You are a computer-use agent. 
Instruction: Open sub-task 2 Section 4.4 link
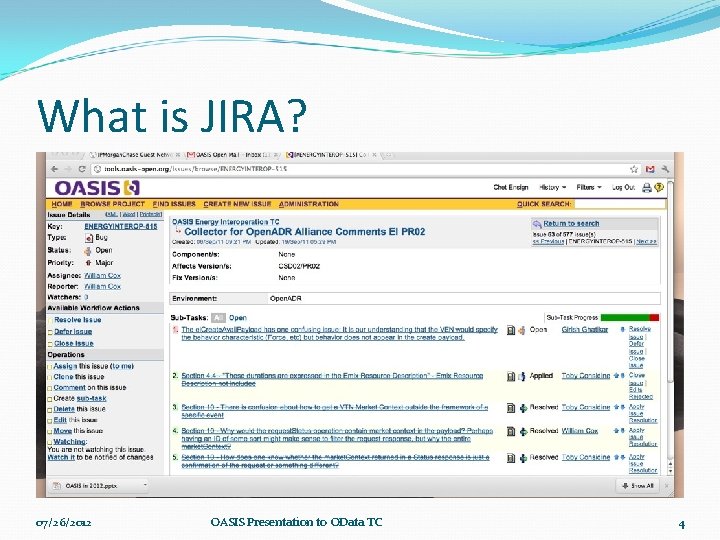(x=332, y=380)
